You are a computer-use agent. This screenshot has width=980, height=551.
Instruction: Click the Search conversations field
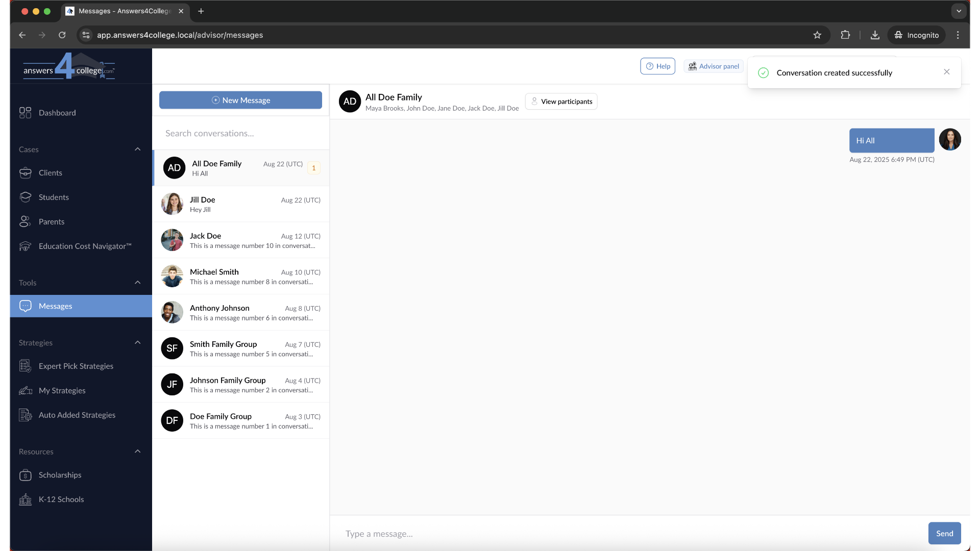tap(240, 133)
